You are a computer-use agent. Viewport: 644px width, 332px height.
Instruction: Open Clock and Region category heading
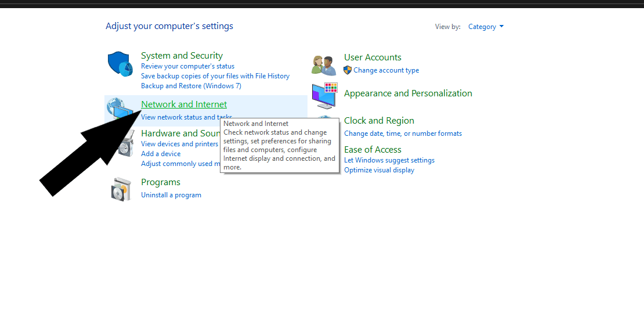coord(379,121)
